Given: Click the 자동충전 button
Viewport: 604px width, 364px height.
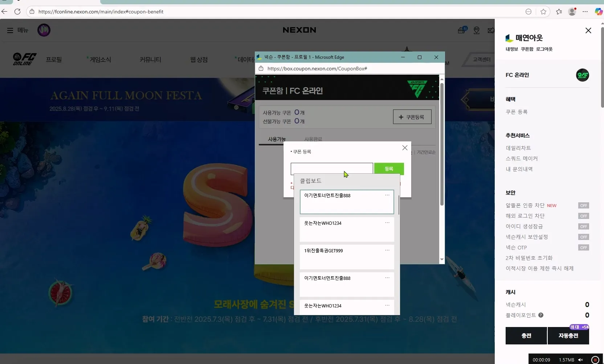Looking at the screenshot, I should point(568,336).
